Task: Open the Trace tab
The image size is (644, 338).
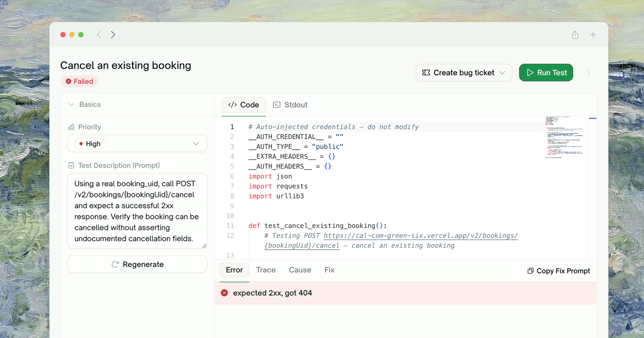Action: [266, 270]
